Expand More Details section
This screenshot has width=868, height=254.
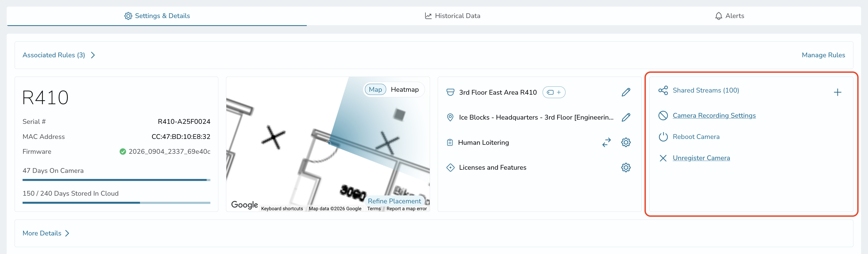46,234
